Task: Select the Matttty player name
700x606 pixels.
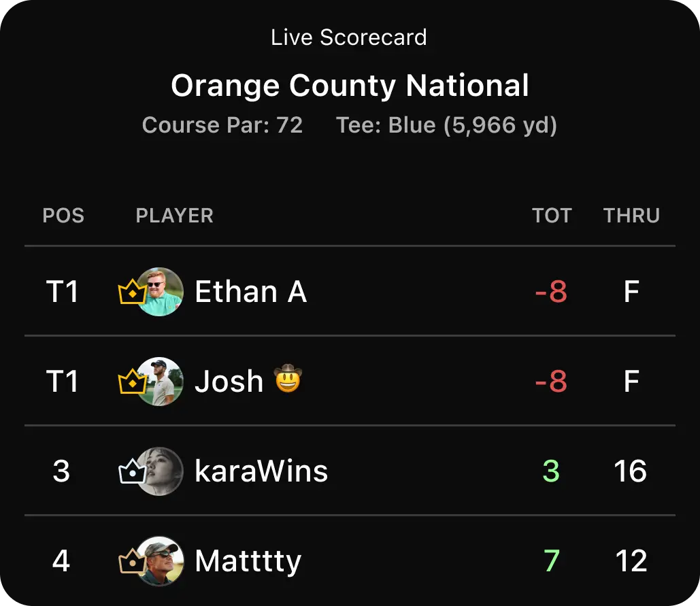Action: [x=248, y=561]
